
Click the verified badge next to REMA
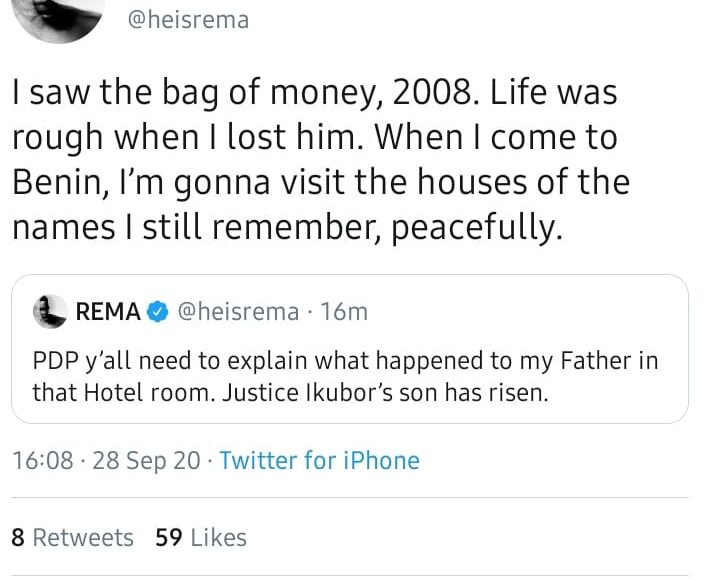point(157,312)
